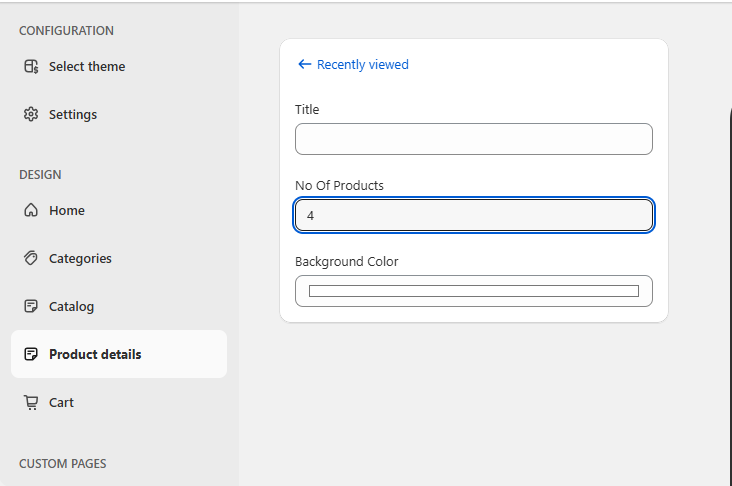Click the DESIGN section heading

pyautogui.click(x=40, y=175)
